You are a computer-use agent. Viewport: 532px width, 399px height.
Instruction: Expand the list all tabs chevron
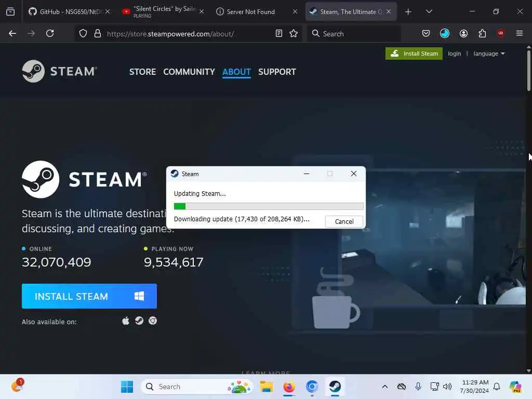click(x=429, y=11)
